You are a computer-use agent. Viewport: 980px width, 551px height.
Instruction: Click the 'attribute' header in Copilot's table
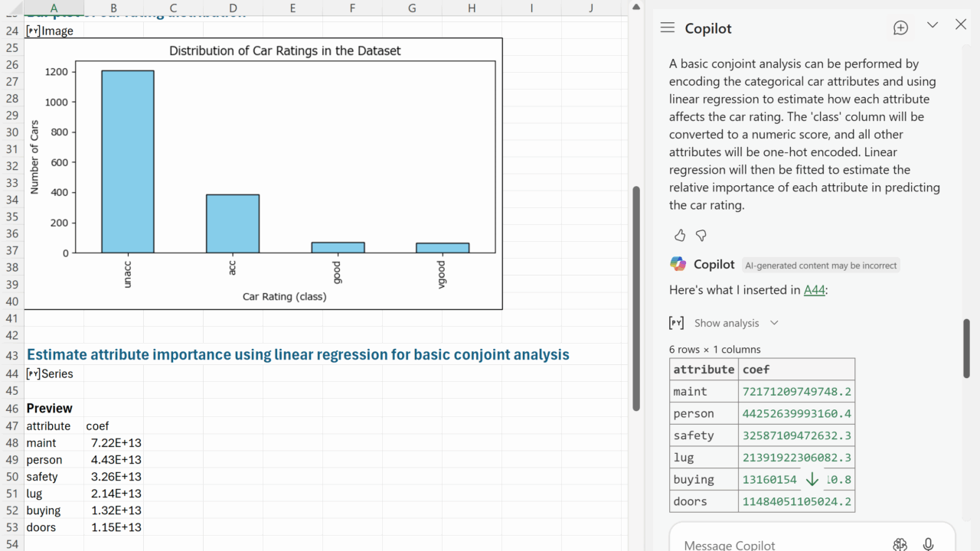point(704,370)
